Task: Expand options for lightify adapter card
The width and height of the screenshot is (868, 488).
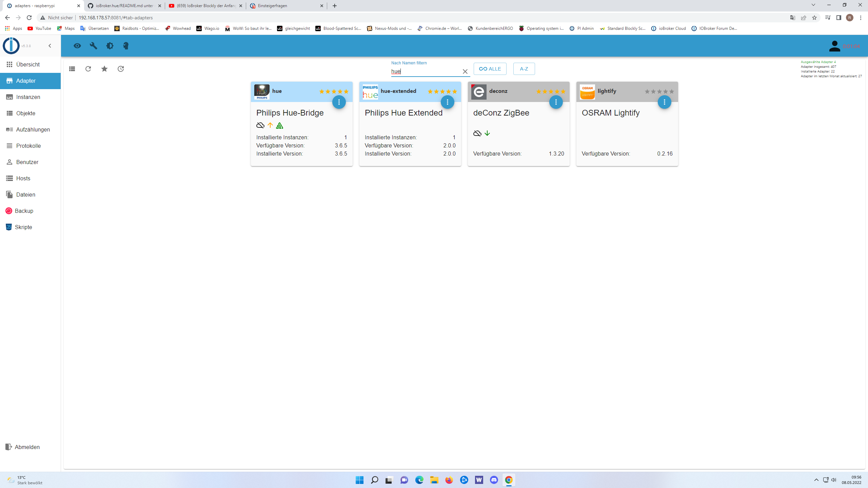Action: pyautogui.click(x=665, y=102)
